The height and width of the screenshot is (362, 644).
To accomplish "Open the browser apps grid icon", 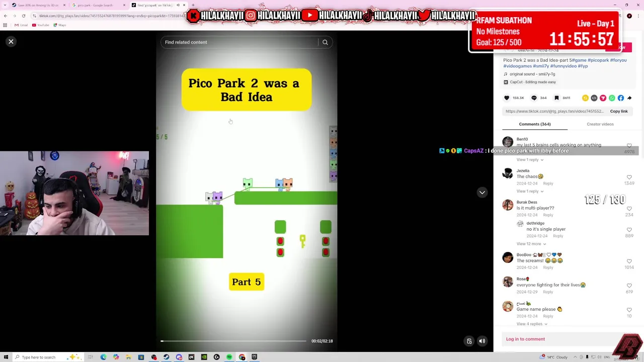I will coord(6,25).
